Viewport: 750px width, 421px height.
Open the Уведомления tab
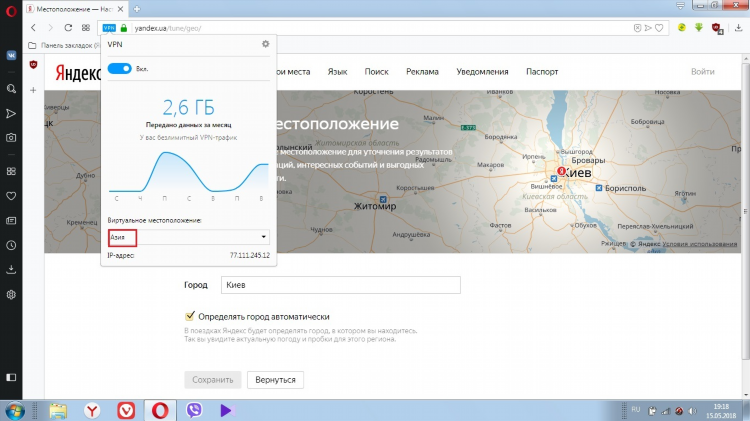click(482, 72)
